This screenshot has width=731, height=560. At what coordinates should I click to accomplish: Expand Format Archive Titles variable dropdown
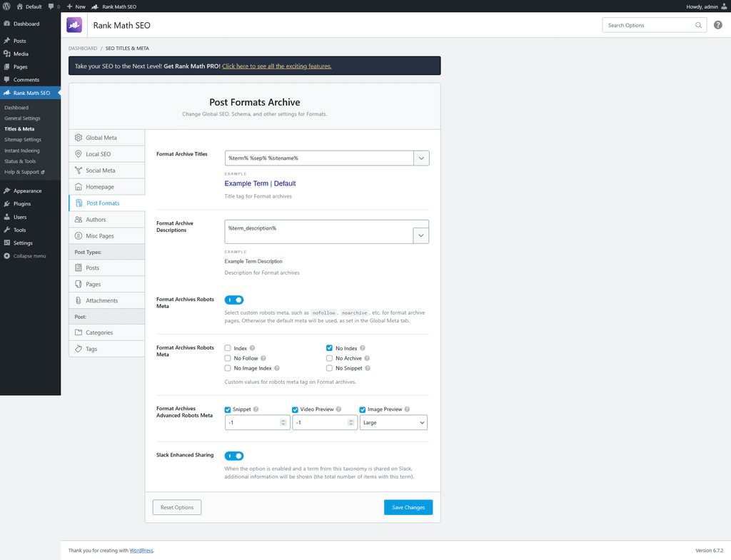tap(421, 158)
